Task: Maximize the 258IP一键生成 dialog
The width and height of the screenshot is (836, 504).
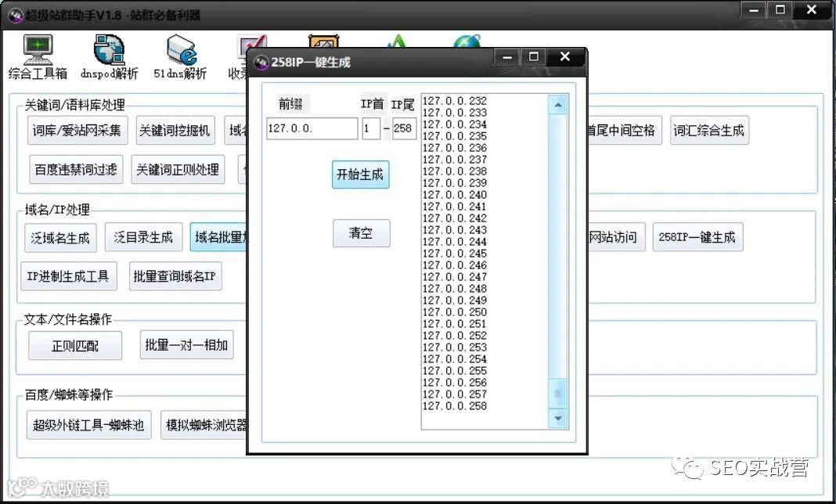Action: coord(534,56)
